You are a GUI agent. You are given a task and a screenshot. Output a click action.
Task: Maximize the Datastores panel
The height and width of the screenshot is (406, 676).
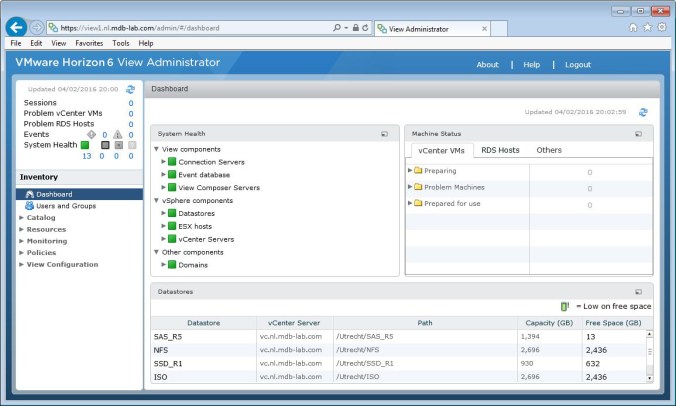tap(639, 291)
